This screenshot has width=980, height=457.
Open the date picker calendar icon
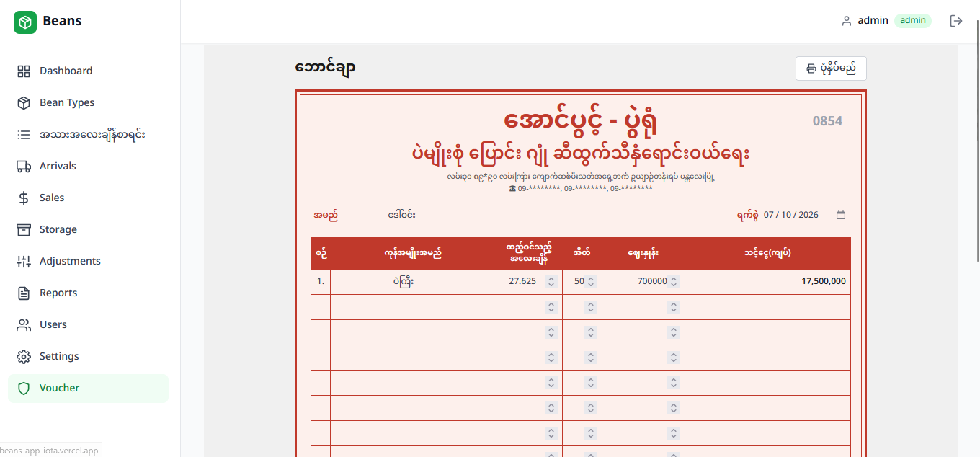pos(841,215)
